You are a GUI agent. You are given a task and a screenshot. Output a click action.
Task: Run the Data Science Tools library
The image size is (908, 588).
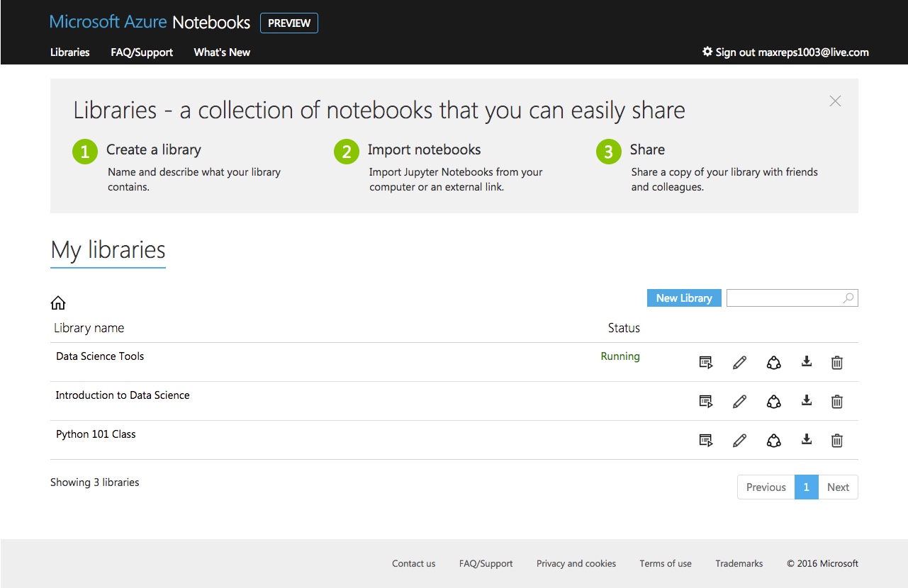point(706,363)
